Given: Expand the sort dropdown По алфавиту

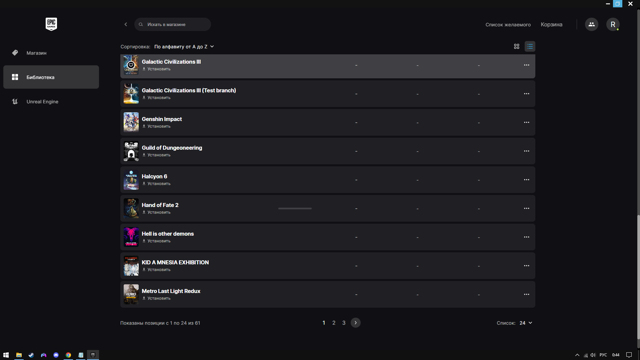Looking at the screenshot, I should [x=184, y=47].
